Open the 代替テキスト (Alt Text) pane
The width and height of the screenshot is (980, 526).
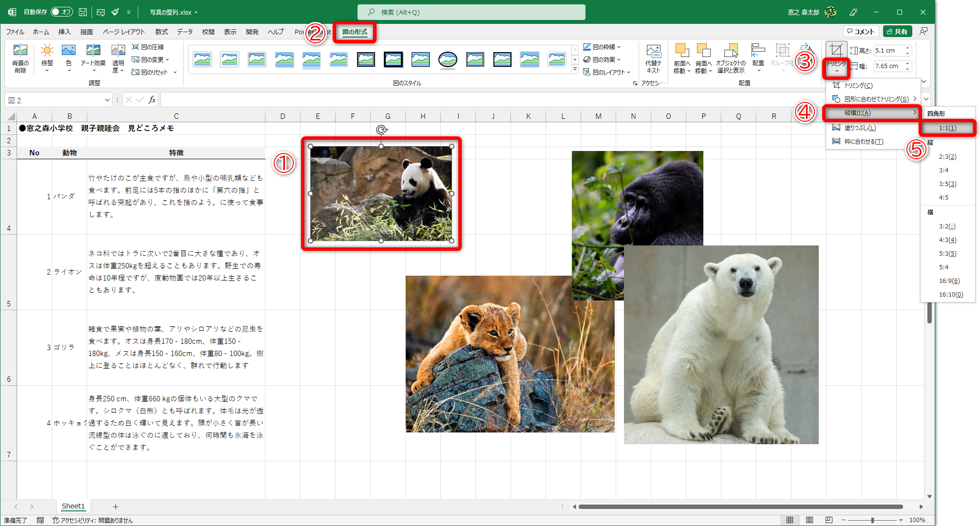point(653,58)
